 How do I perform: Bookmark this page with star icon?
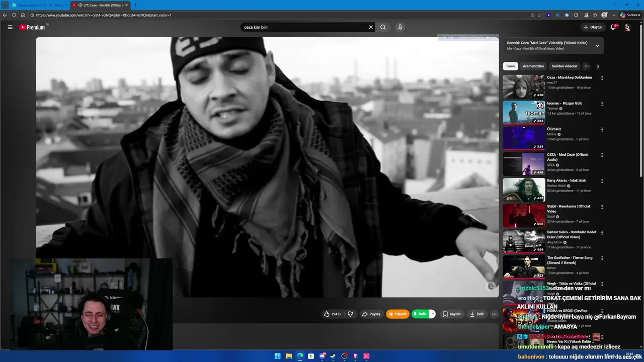540,15
